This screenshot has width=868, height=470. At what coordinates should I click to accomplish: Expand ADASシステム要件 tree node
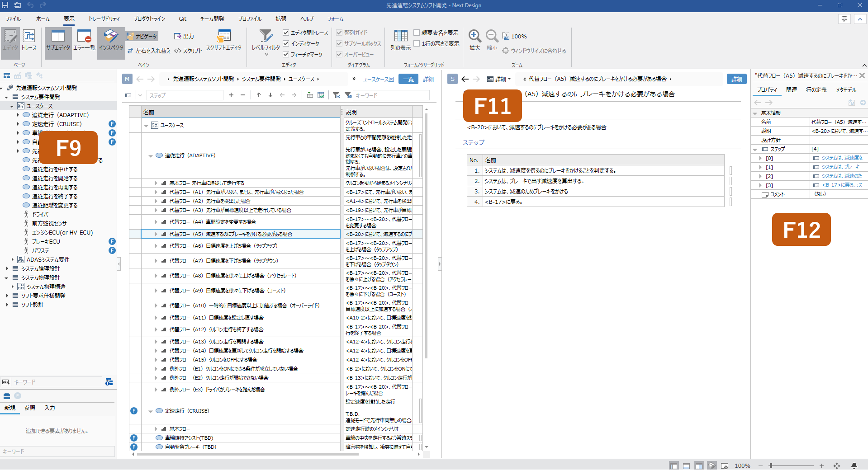[13, 259]
